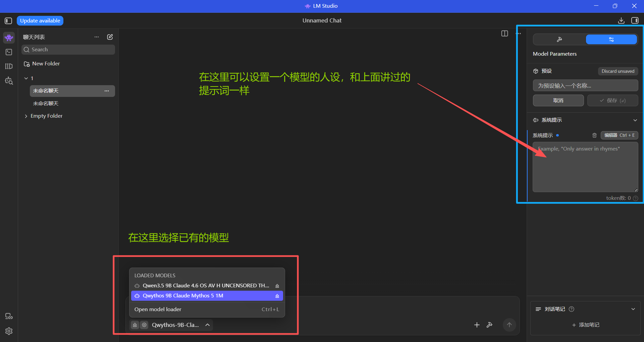
Task: Click 添加笔记 to add a note
Action: click(585, 325)
